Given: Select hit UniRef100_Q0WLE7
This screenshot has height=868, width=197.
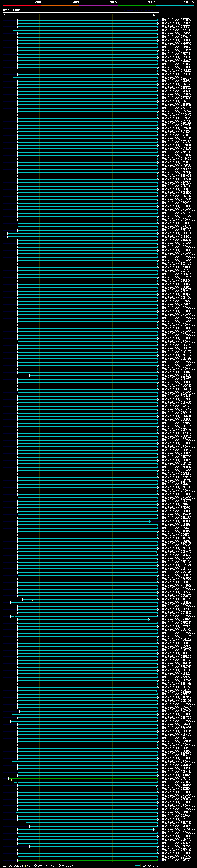Looking at the screenshot, I should point(176,71).
